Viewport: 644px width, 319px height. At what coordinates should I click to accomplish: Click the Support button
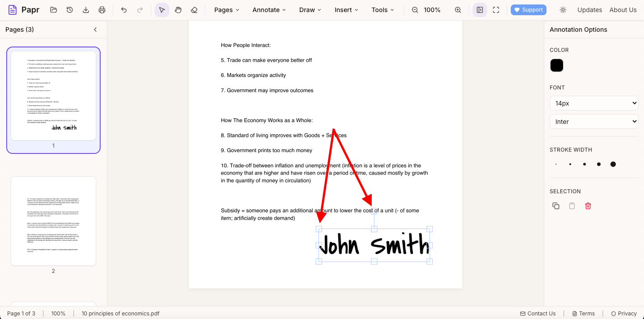[x=528, y=9]
